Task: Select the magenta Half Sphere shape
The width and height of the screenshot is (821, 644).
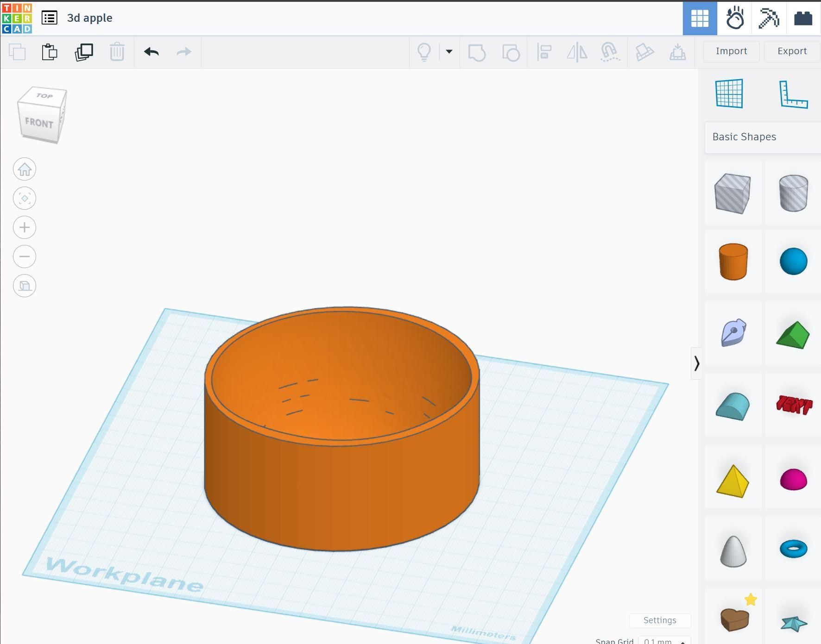Action: point(793,480)
